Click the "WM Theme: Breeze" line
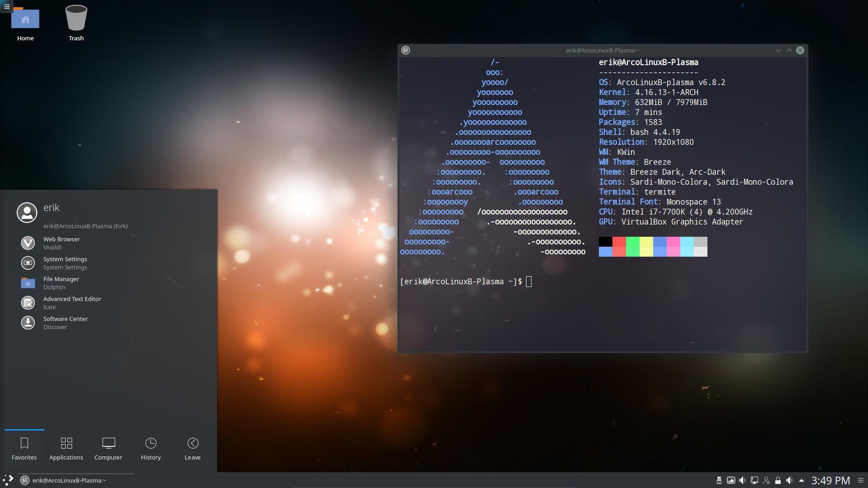This screenshot has width=868, height=488. 635,162
